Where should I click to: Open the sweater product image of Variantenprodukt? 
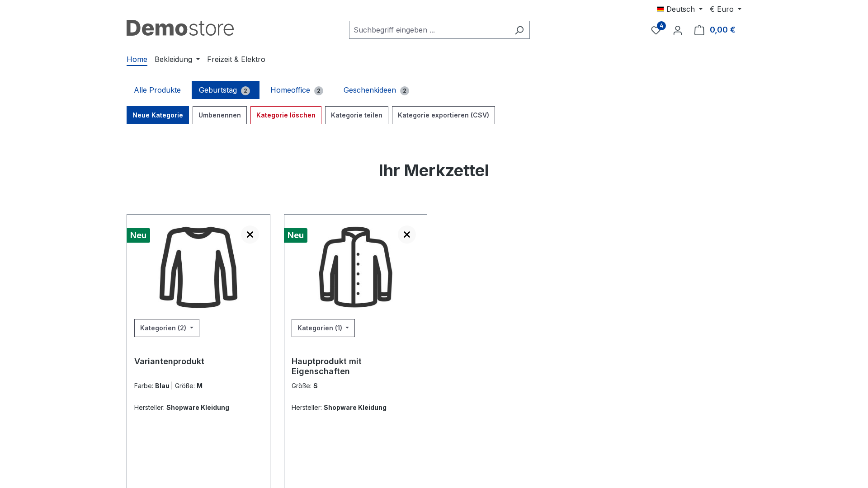click(198, 267)
